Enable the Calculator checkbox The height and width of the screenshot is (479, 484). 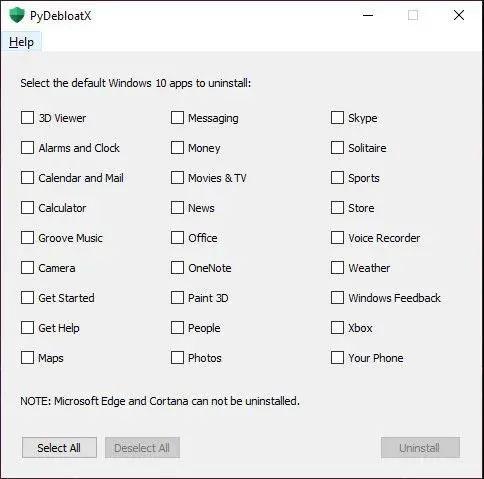[x=27, y=208]
